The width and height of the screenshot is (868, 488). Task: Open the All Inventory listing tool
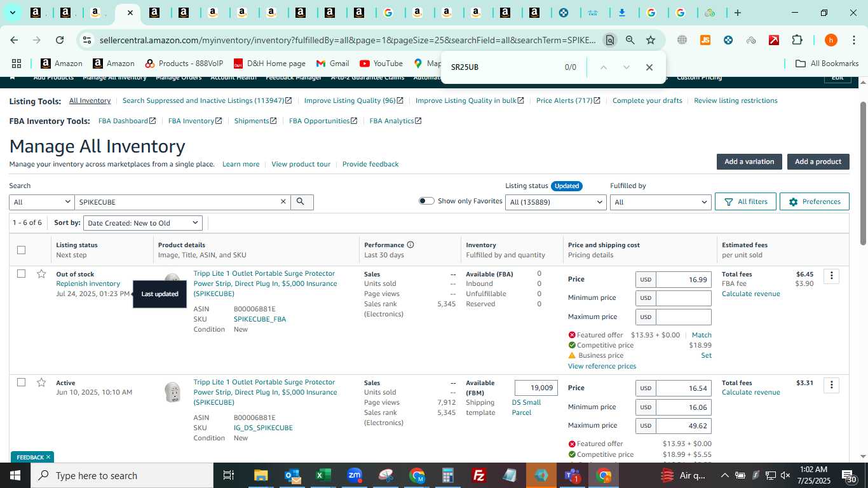(90, 100)
